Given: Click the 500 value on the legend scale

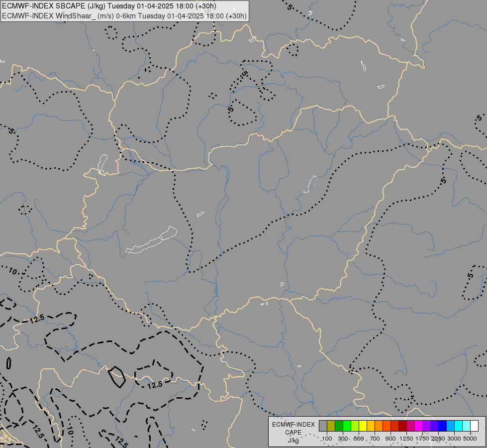Looking at the screenshot, I should [359, 439].
